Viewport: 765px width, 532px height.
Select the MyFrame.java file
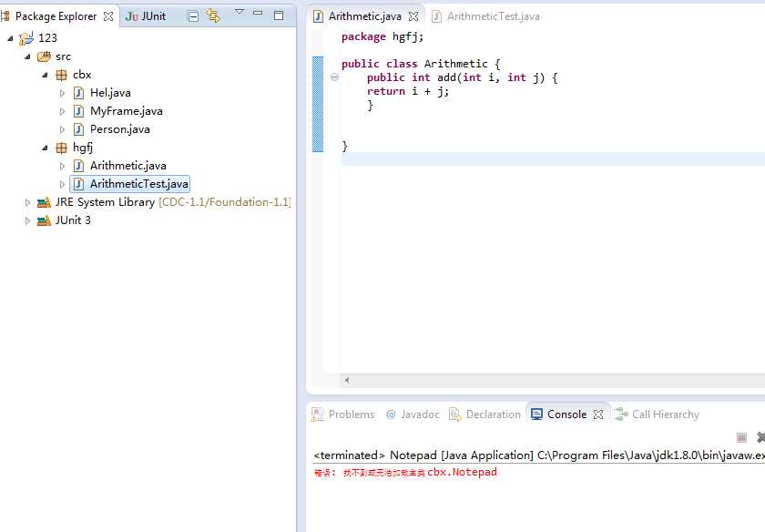(x=126, y=111)
